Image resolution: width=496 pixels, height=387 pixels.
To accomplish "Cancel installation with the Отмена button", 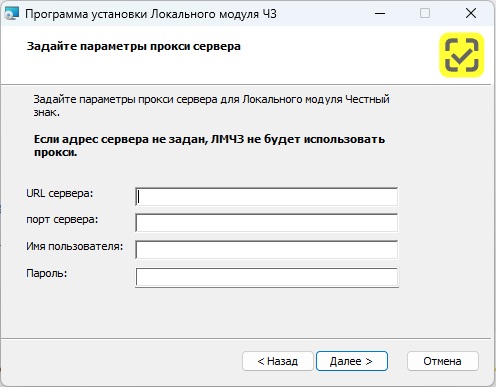I will tap(443, 361).
